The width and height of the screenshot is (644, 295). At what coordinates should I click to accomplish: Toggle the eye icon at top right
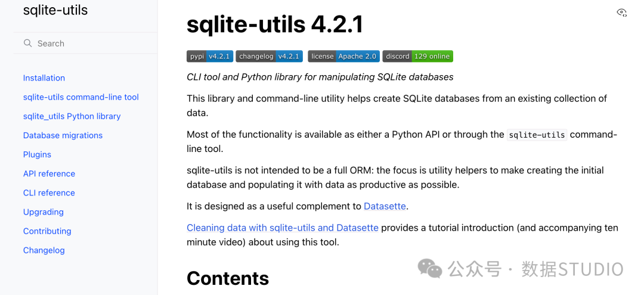click(622, 13)
